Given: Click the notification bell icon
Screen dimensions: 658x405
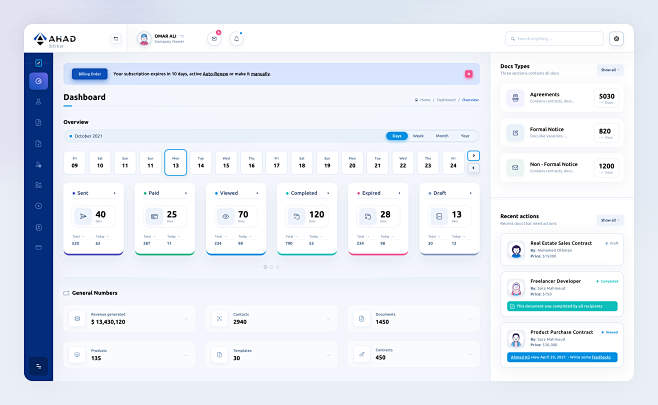Looking at the screenshot, I should click(237, 39).
